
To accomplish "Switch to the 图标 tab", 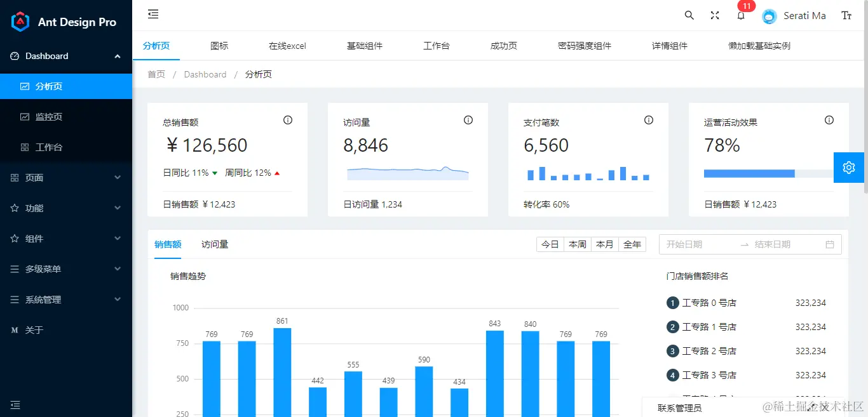I will [x=219, y=46].
